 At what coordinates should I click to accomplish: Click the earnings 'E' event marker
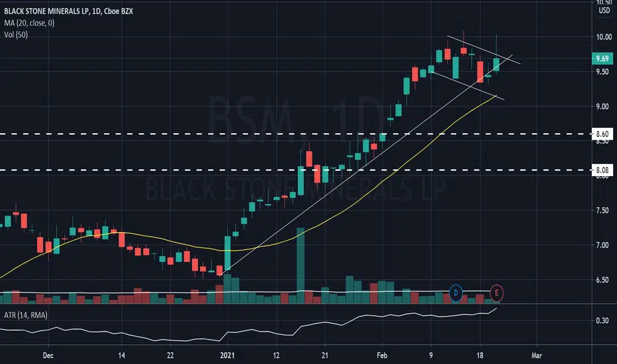497,293
